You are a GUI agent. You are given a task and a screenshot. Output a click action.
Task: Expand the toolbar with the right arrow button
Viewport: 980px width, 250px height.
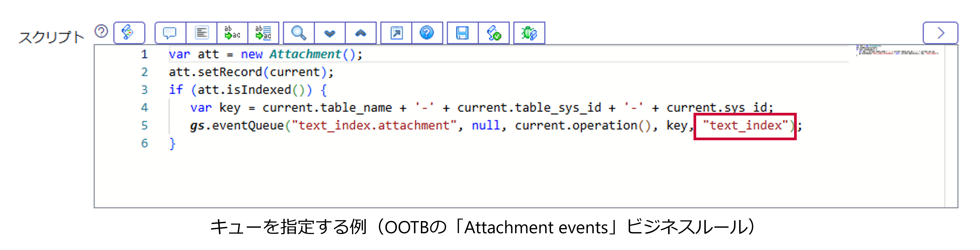[x=940, y=33]
